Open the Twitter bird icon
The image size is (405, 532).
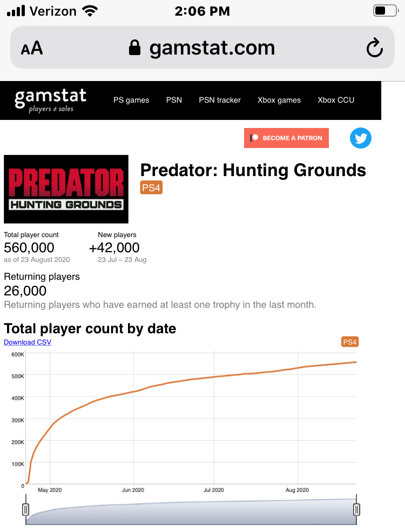361,138
